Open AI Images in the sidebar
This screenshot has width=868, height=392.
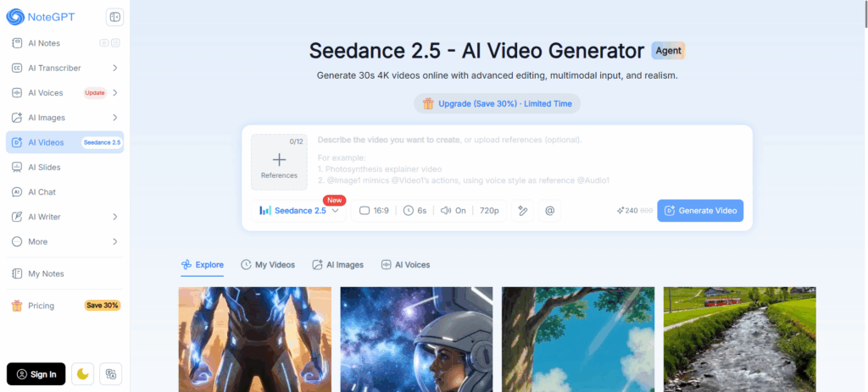64,118
